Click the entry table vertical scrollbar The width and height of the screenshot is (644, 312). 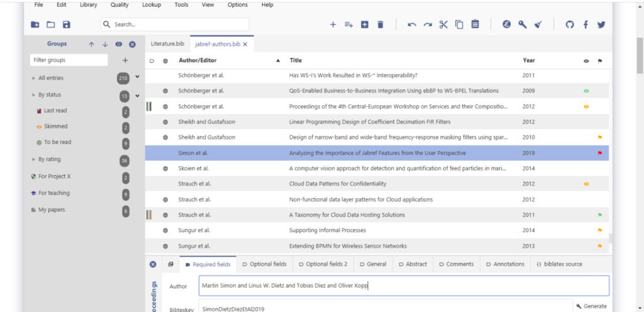tap(610, 238)
